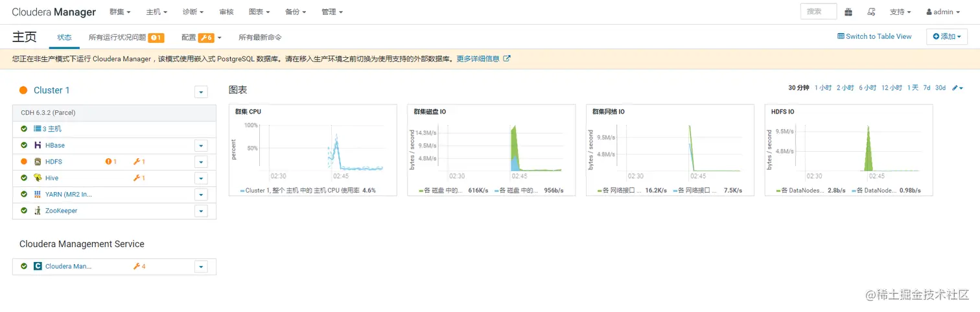The width and height of the screenshot is (980, 312).
Task: Open the HDFS IO chart
Action: 848,150
